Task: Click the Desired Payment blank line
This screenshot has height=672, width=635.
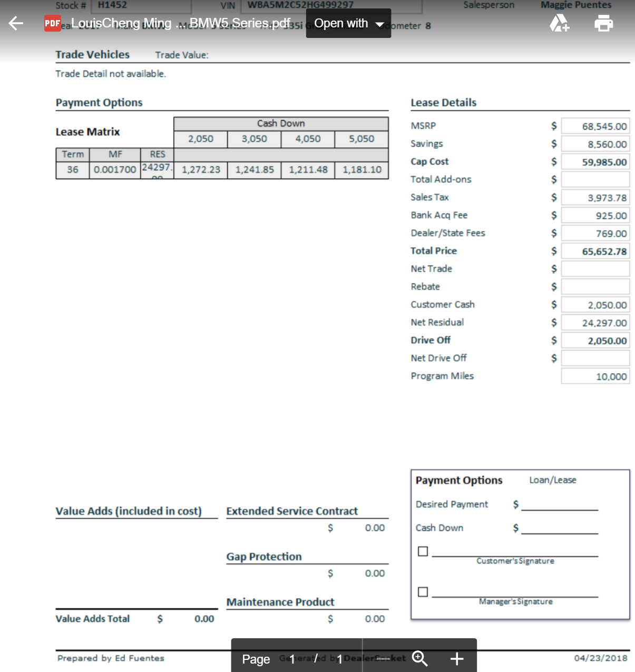Action: coord(560,506)
